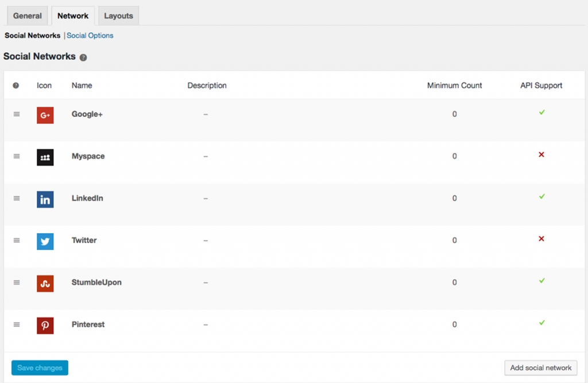Click help icon beside Social Networks heading
Screen dimensions: 588x383
[x=83, y=57]
